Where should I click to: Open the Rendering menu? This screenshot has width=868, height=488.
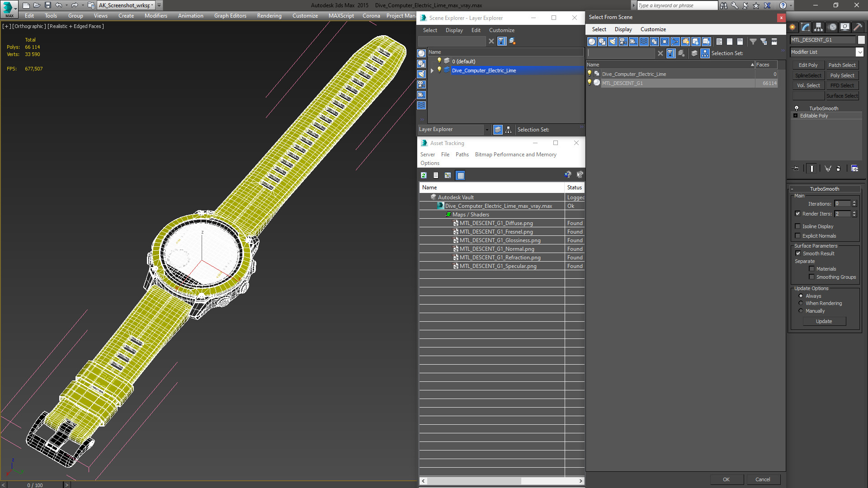[x=269, y=16]
